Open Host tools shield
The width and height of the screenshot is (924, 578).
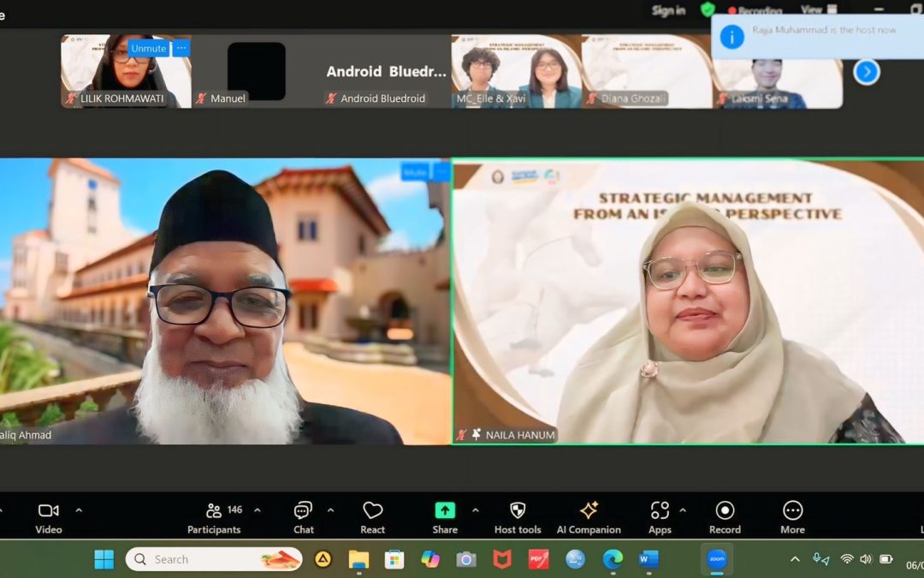pos(518,518)
